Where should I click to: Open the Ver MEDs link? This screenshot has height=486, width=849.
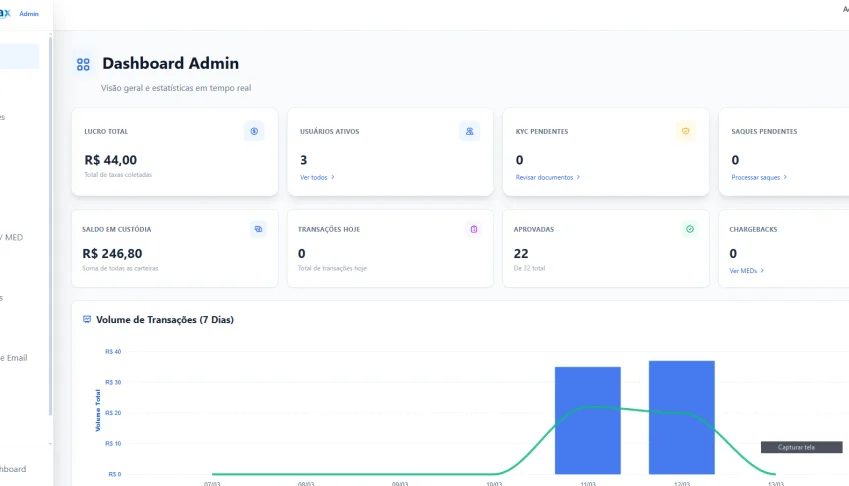click(x=746, y=271)
